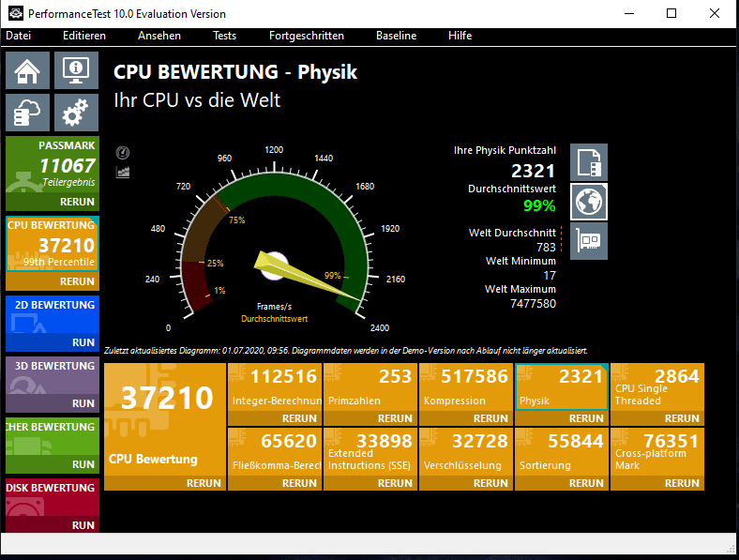Run the memory (CHER) Bewertung test
The image size is (739, 560).
tap(83, 464)
